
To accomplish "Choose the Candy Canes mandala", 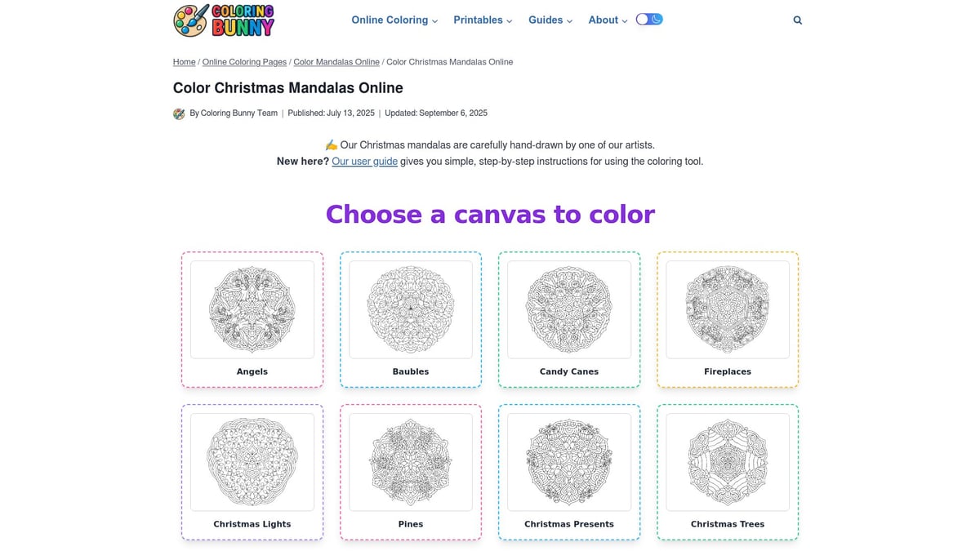I will pos(568,318).
